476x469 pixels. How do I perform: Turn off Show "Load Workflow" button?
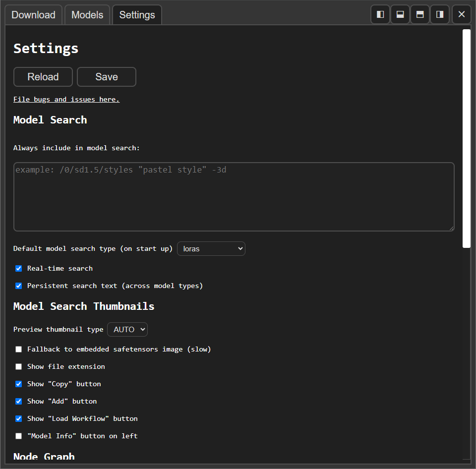(18, 418)
